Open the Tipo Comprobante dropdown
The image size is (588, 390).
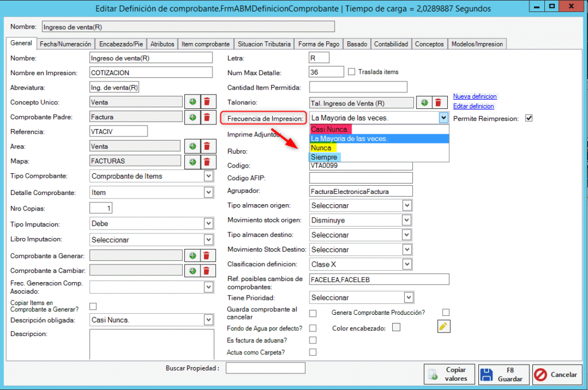pyautogui.click(x=208, y=176)
